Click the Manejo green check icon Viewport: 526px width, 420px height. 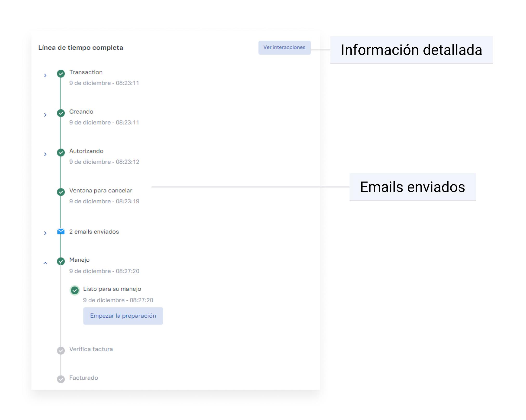(x=61, y=261)
